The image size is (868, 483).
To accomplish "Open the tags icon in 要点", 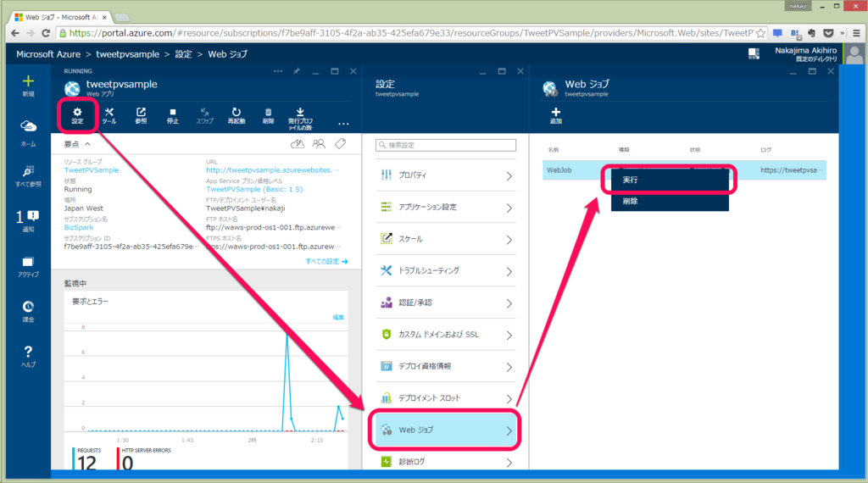I will coord(341,144).
